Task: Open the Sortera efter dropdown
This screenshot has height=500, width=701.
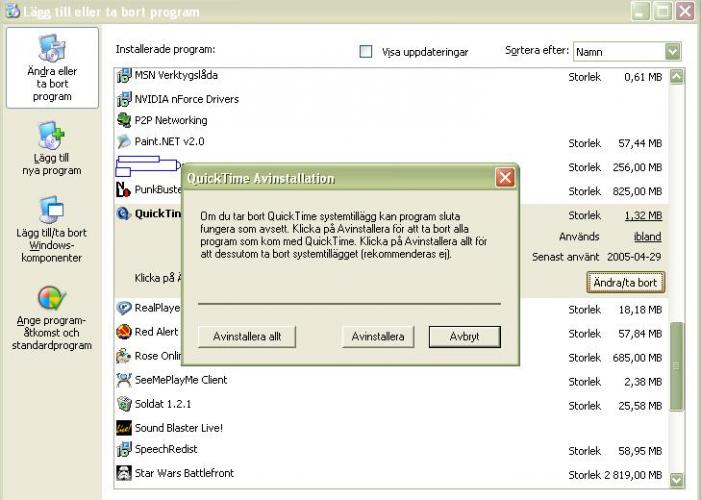Action: [x=672, y=51]
